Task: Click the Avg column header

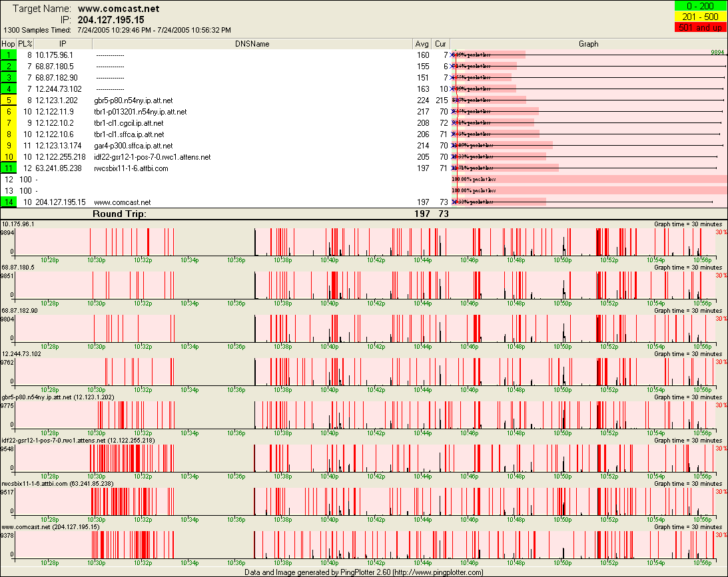Action: click(422, 44)
